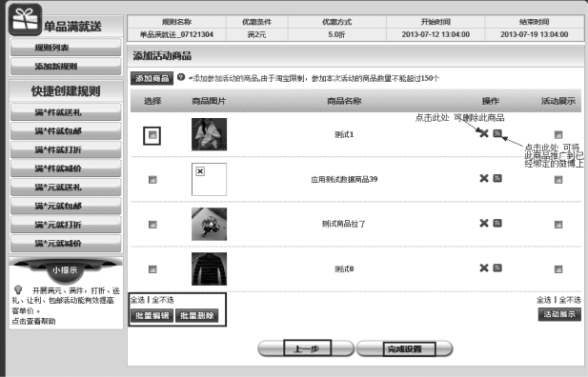Click left 全不选 link above 批量删除

coord(163,300)
